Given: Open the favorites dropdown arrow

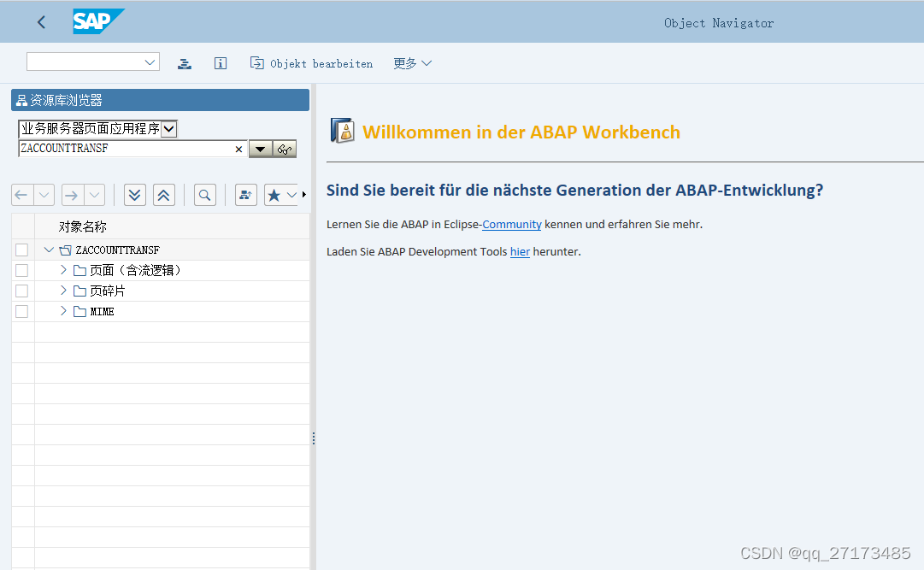Looking at the screenshot, I should point(291,195).
